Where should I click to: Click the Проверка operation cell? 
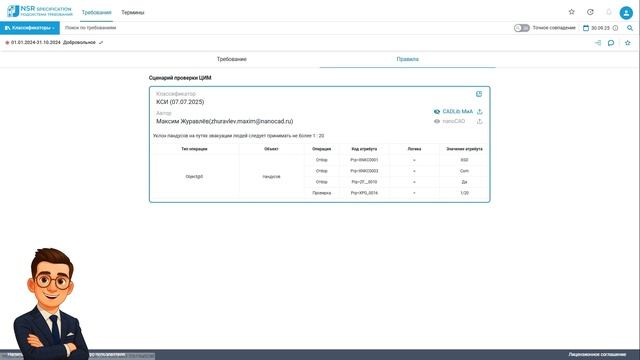coord(322,193)
